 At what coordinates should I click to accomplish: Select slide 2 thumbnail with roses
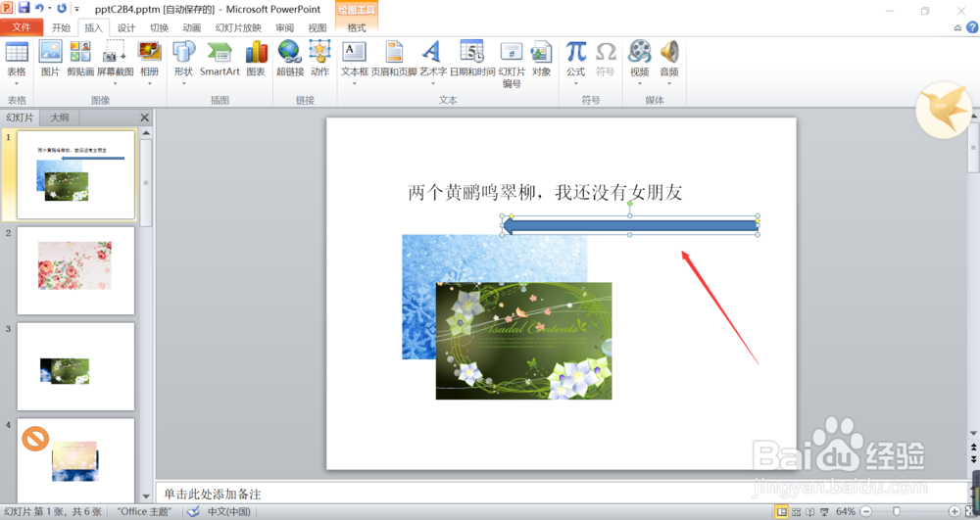click(x=75, y=270)
